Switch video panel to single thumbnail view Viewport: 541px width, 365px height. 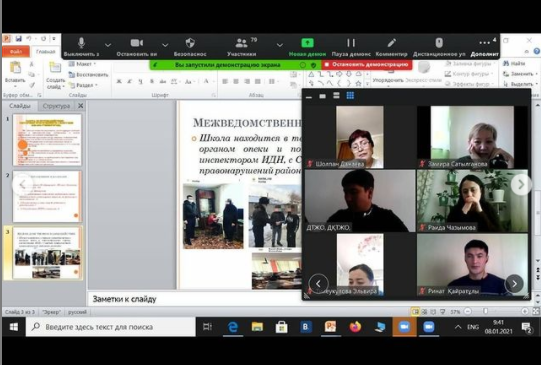tap(323, 96)
